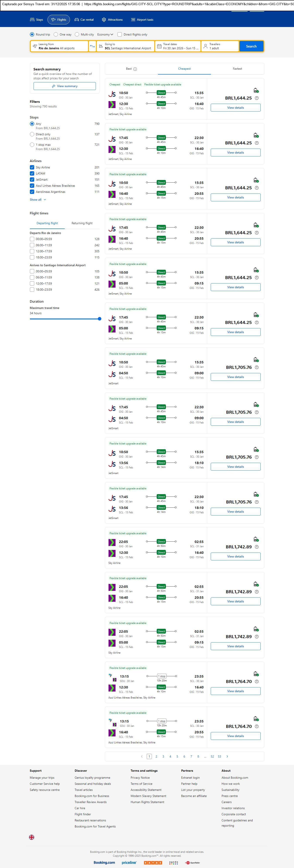Switch to the Fastest results tab
The height and width of the screenshot is (868, 294).
(237, 69)
